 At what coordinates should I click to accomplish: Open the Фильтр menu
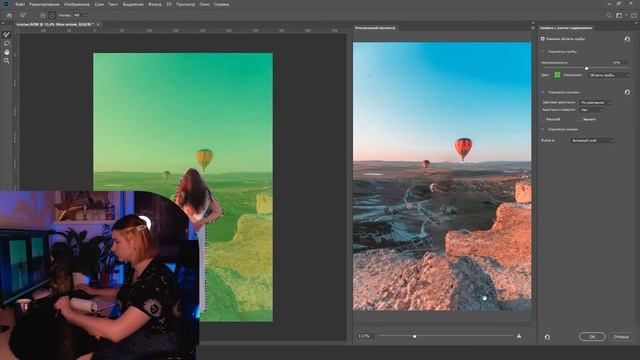pos(155,4)
